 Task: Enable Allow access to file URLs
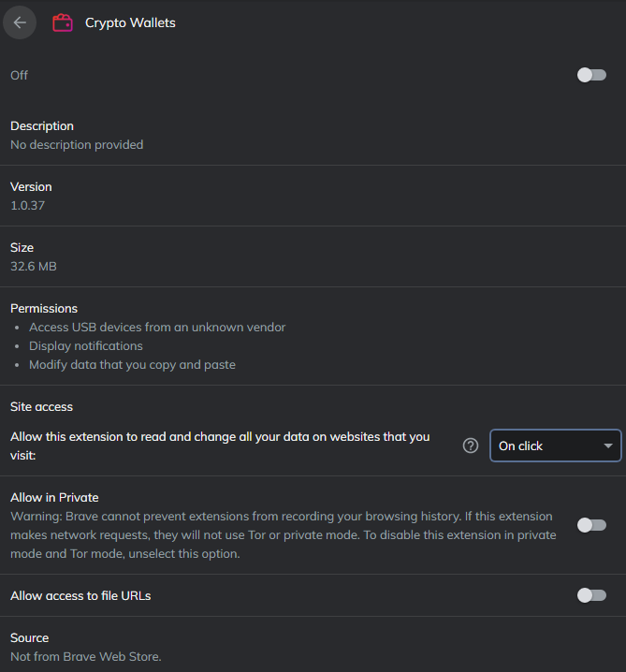click(x=591, y=595)
